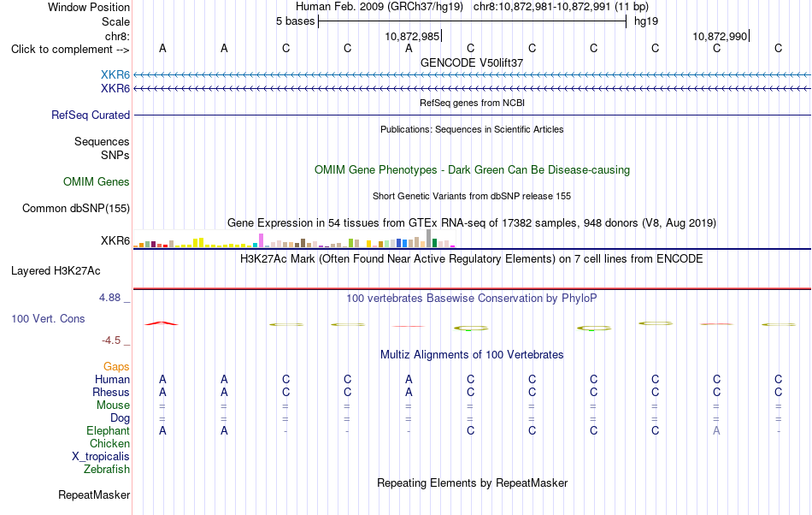812x515 pixels.
Task: Click the orange 'Gaps' row label
Action: [x=116, y=367]
